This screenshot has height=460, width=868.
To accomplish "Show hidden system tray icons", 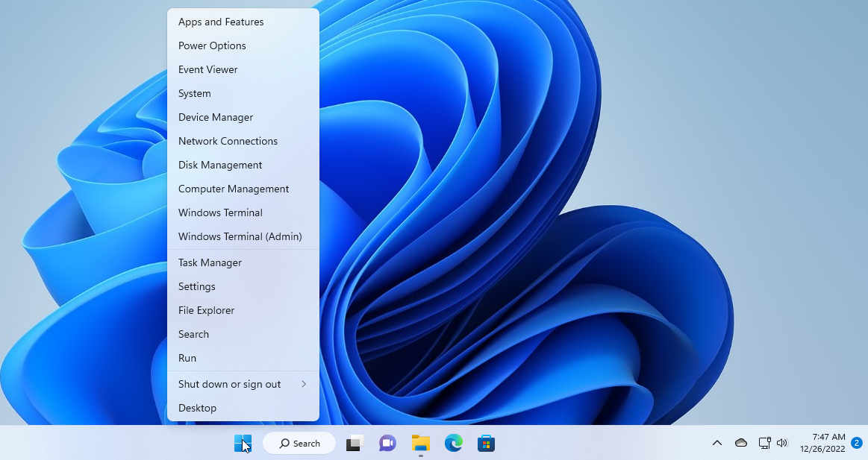I will point(717,443).
